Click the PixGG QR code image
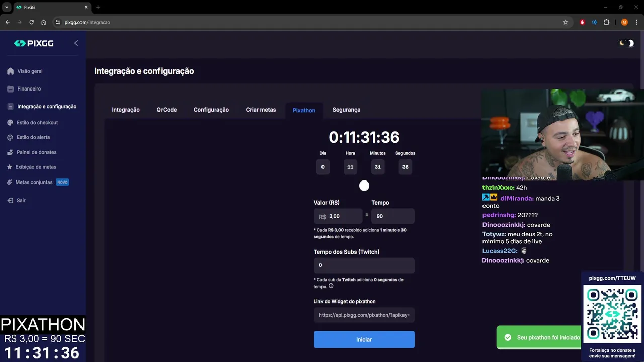644x362 pixels. 612,315
